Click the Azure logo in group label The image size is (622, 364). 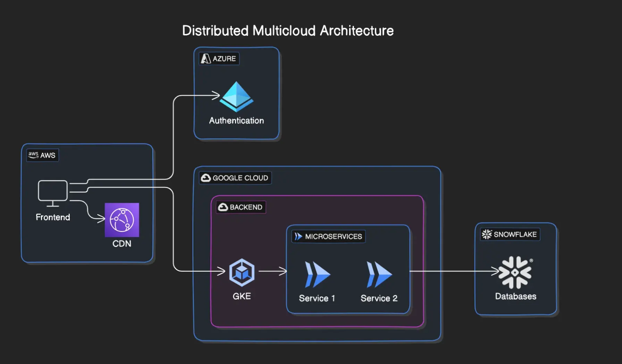pos(206,59)
